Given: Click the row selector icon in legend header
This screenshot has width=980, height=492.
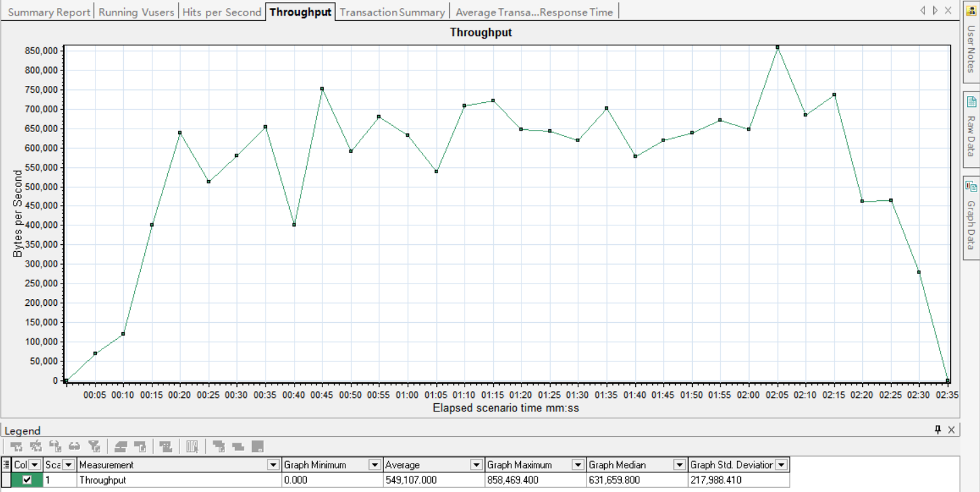Looking at the screenshot, I should click(x=6, y=464).
